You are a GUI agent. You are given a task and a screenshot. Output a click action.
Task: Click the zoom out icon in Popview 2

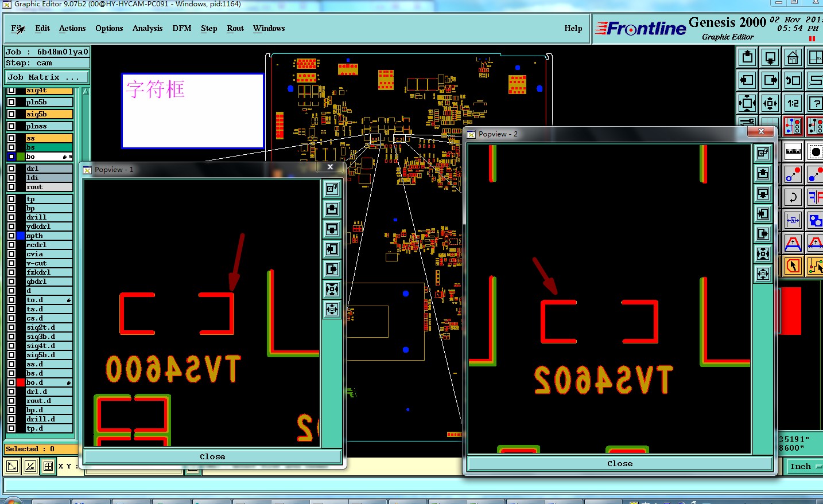763,274
